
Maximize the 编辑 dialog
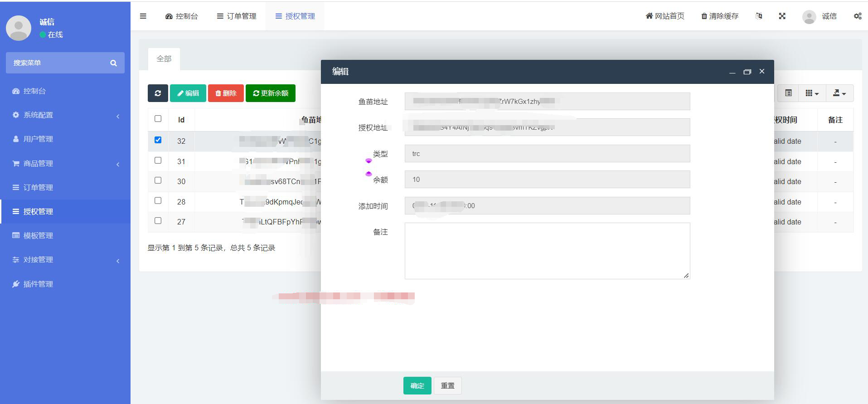coord(747,72)
